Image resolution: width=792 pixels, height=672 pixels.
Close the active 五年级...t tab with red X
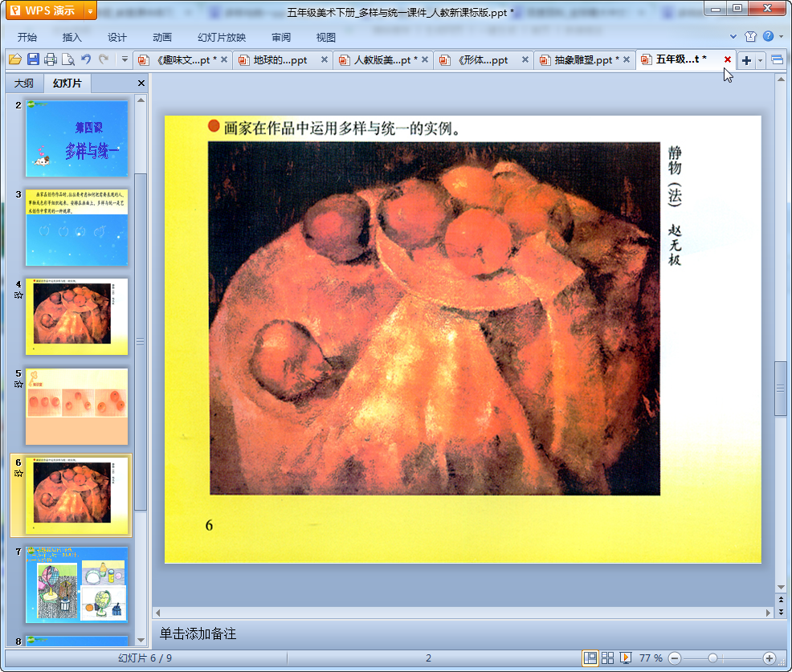(x=728, y=59)
